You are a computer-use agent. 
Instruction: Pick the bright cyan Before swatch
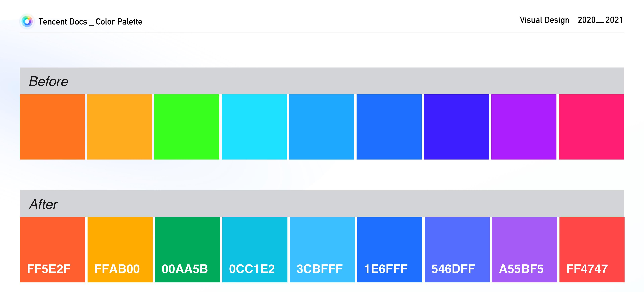click(x=254, y=127)
